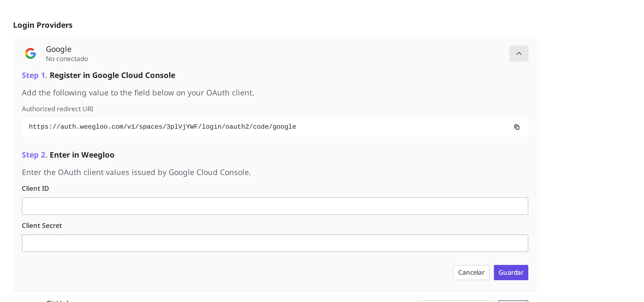Image resolution: width=644 pixels, height=302 pixels.
Task: Click the Login Providers heading
Action: coord(43,25)
